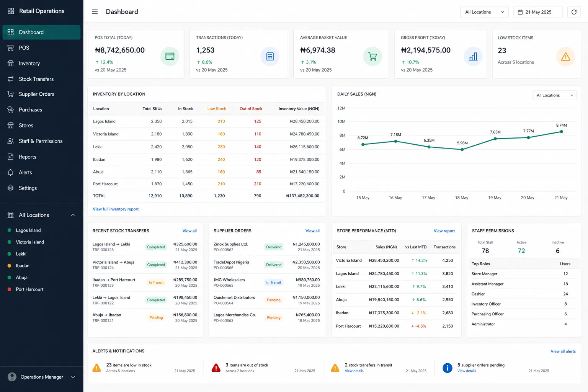Open the Inventory menu item
This screenshot has height=392, width=588.
tap(41, 64)
